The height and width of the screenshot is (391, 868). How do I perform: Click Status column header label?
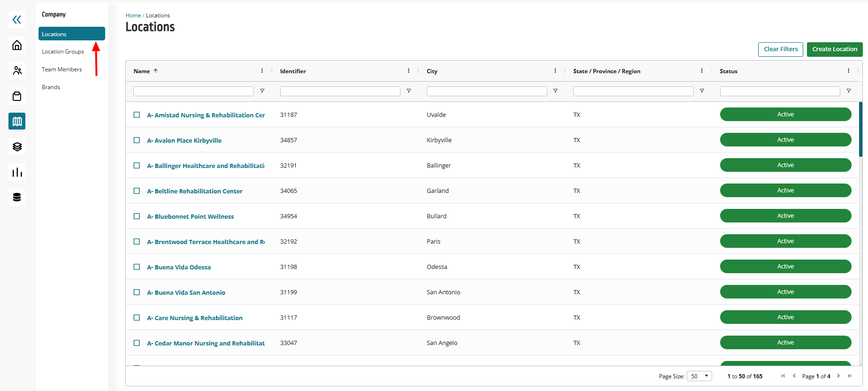[x=729, y=71]
